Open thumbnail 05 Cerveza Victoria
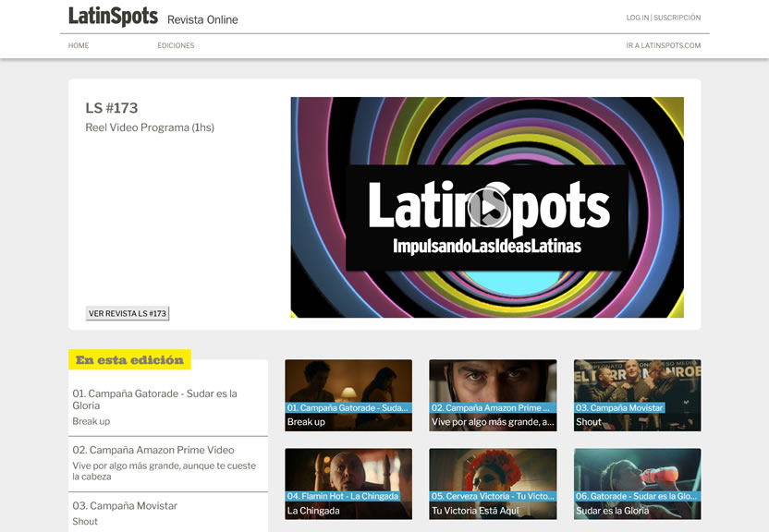This screenshot has height=532, width=769. point(493,484)
